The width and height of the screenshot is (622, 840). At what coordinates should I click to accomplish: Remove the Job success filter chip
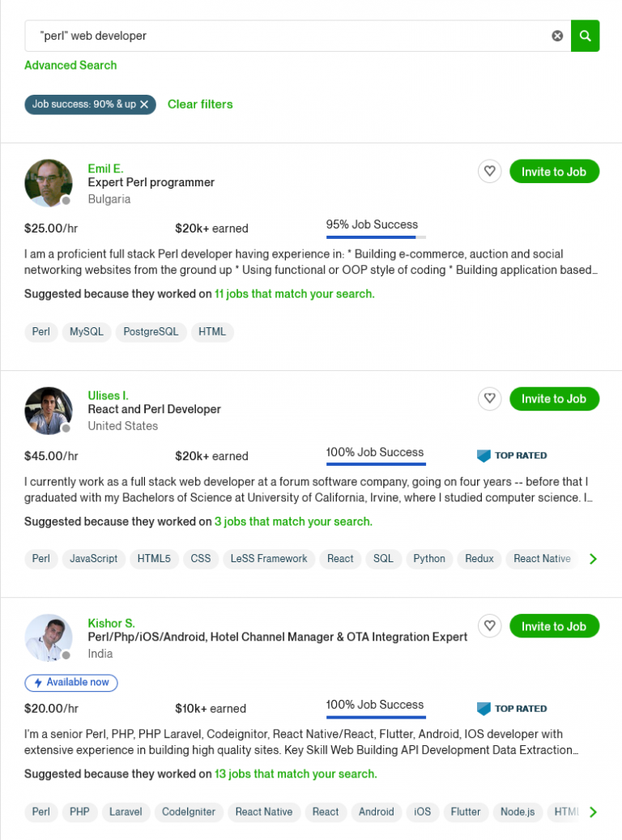[144, 104]
